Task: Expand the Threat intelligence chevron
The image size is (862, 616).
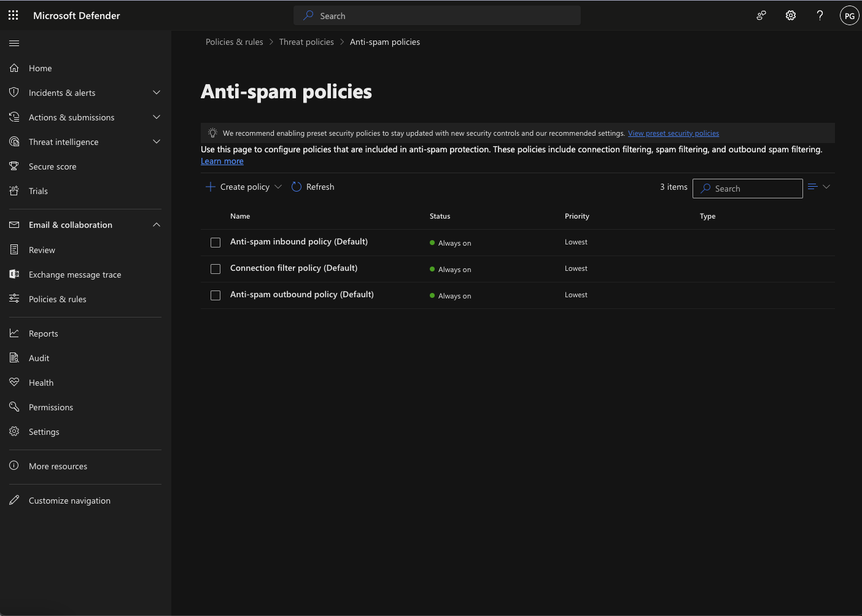Action: 157,142
